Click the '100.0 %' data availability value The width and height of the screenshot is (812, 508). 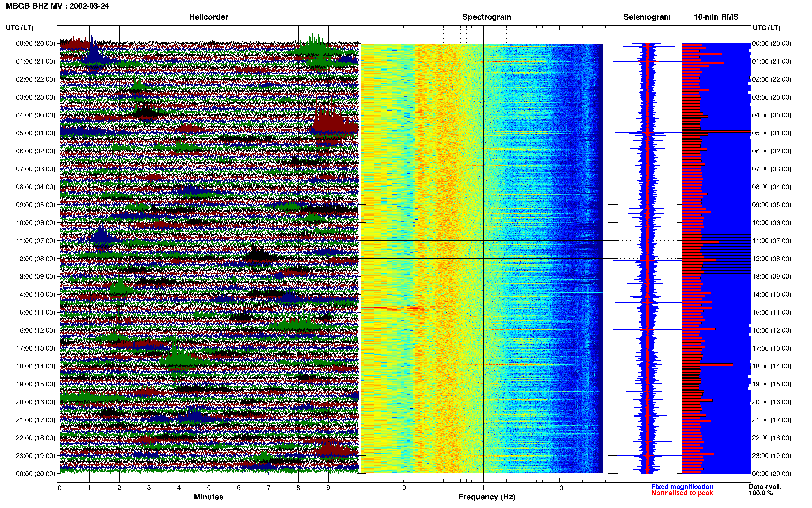761,493
